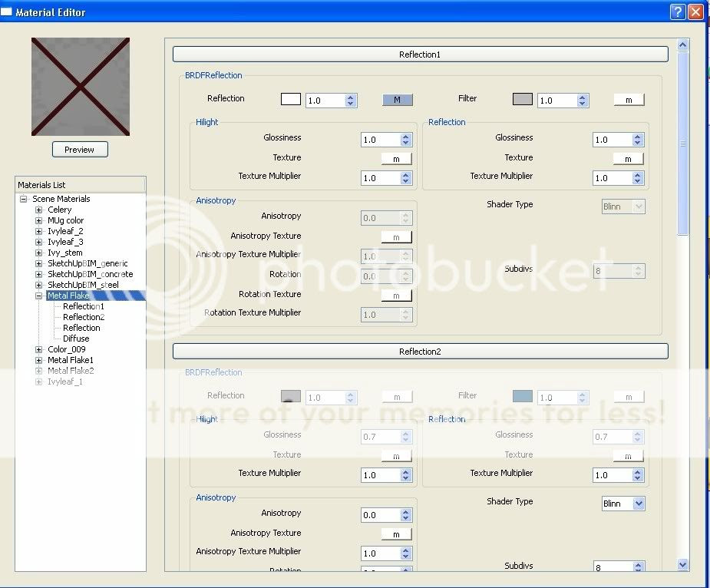This screenshot has height=588, width=710.
Task: Click Reflection2 Subdivs value field
Action: click(613, 567)
